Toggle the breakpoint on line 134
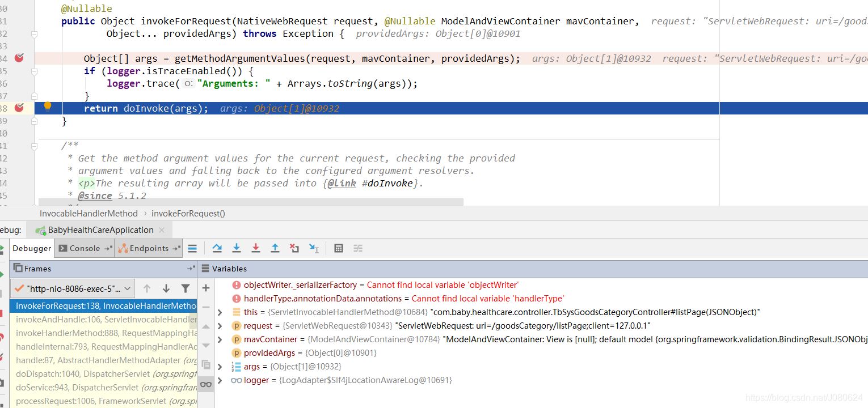Image resolution: width=868 pixels, height=408 pixels. click(x=19, y=58)
